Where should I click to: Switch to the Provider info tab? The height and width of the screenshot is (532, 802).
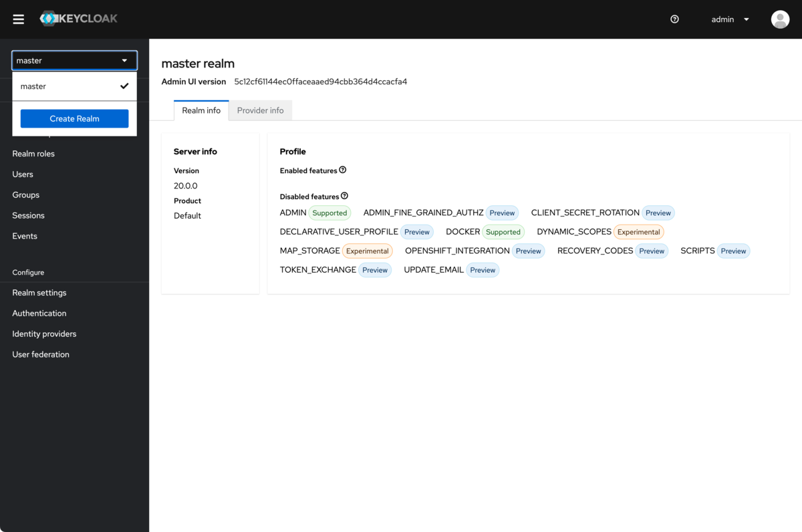point(260,110)
